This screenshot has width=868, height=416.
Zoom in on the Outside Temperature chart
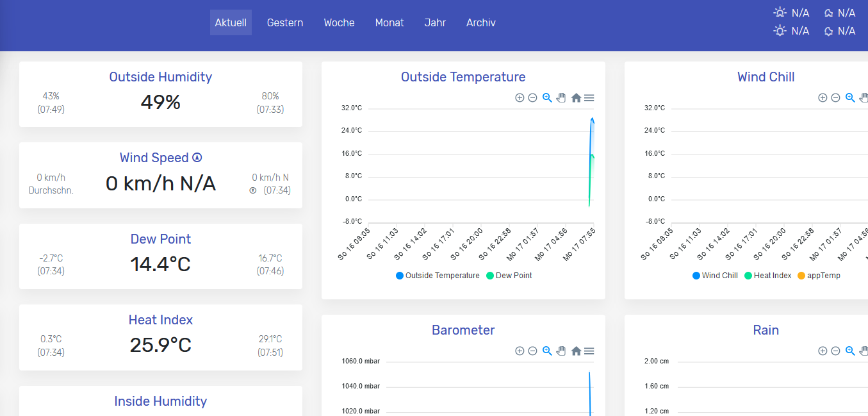click(x=520, y=97)
